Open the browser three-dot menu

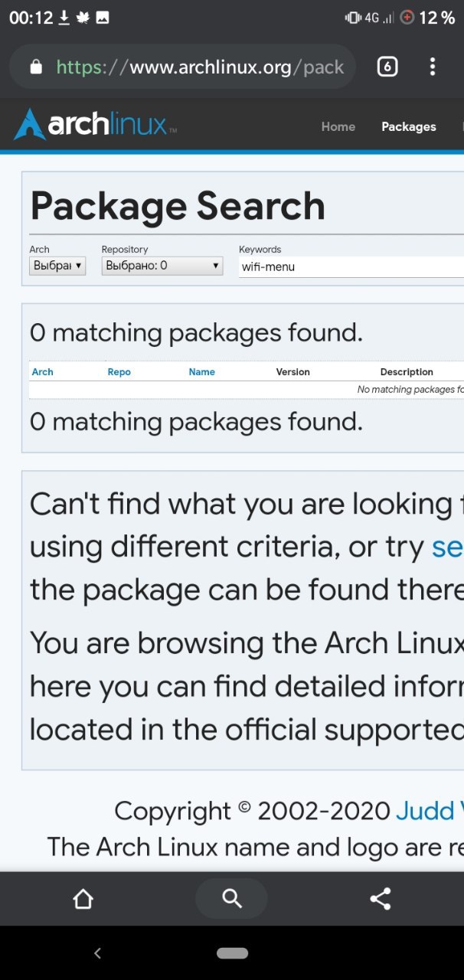coord(433,67)
